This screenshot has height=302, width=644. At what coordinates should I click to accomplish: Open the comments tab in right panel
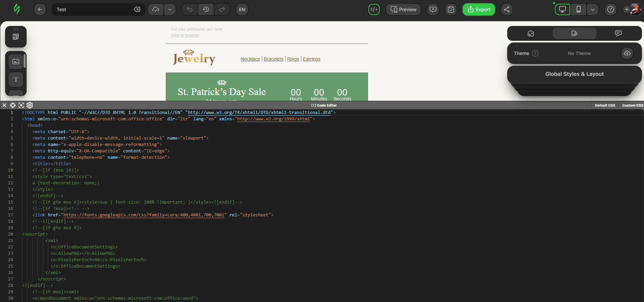coord(618,33)
